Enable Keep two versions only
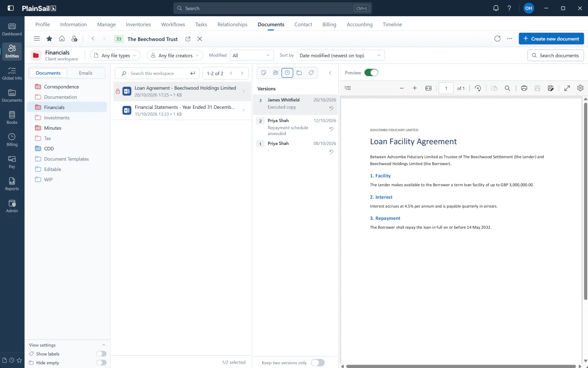This screenshot has width=588, height=368. click(318, 362)
